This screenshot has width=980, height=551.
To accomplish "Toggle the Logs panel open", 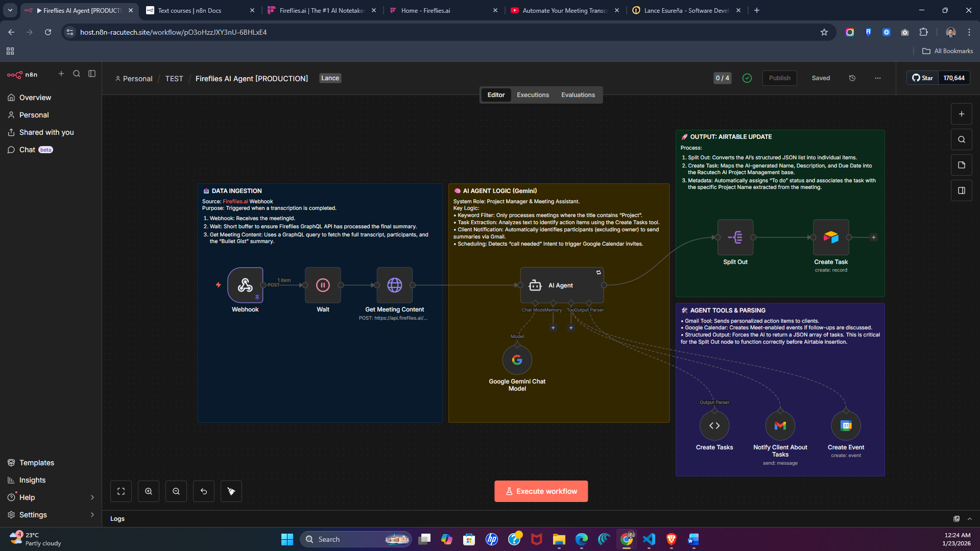I will (969, 519).
